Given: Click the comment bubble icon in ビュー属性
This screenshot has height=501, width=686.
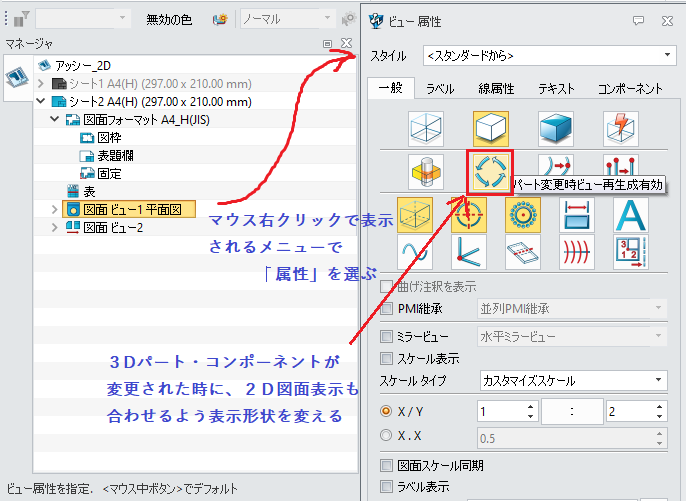Looking at the screenshot, I should [638, 21].
